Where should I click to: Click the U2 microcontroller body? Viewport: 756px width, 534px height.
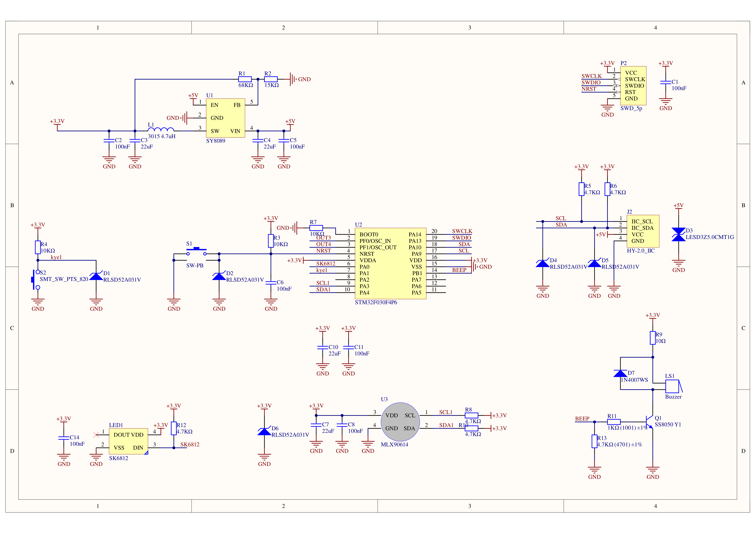[x=391, y=263]
